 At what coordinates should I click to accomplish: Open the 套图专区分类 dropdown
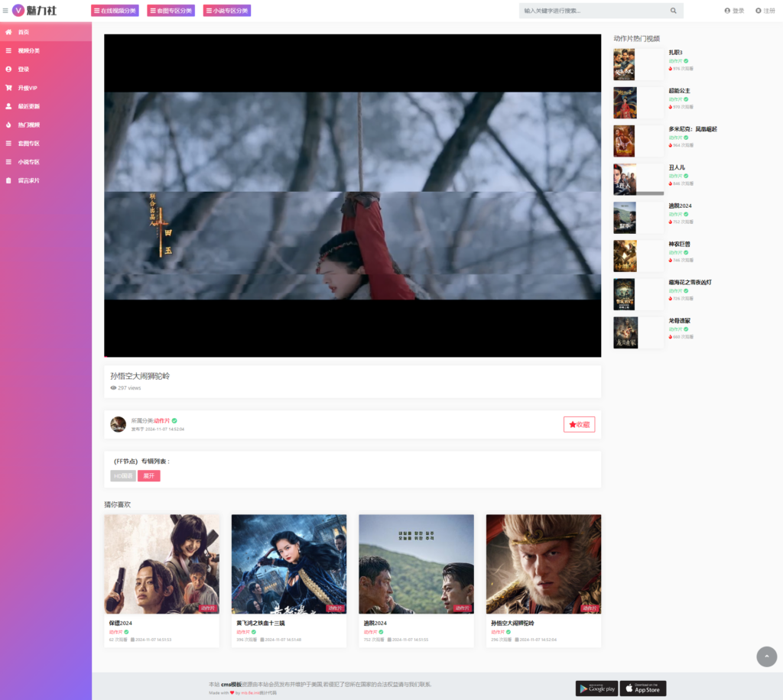[171, 11]
